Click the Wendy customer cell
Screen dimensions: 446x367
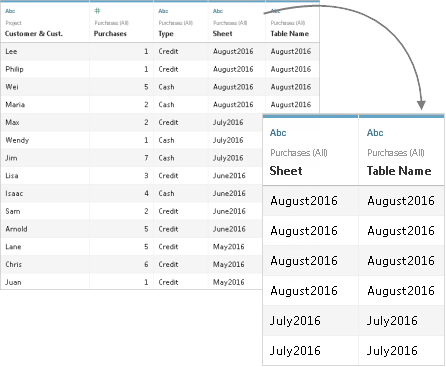click(x=17, y=140)
